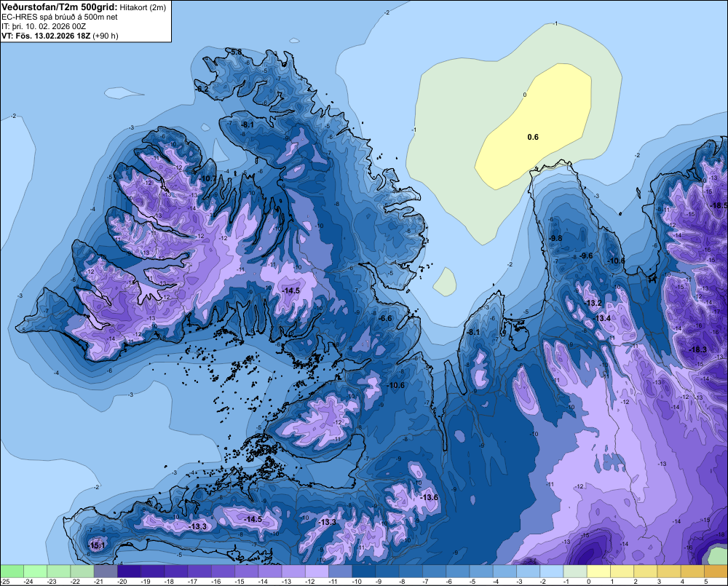Click the 10.7 label in the Westfjords
The width and height of the screenshot is (728, 586).
coord(208,178)
